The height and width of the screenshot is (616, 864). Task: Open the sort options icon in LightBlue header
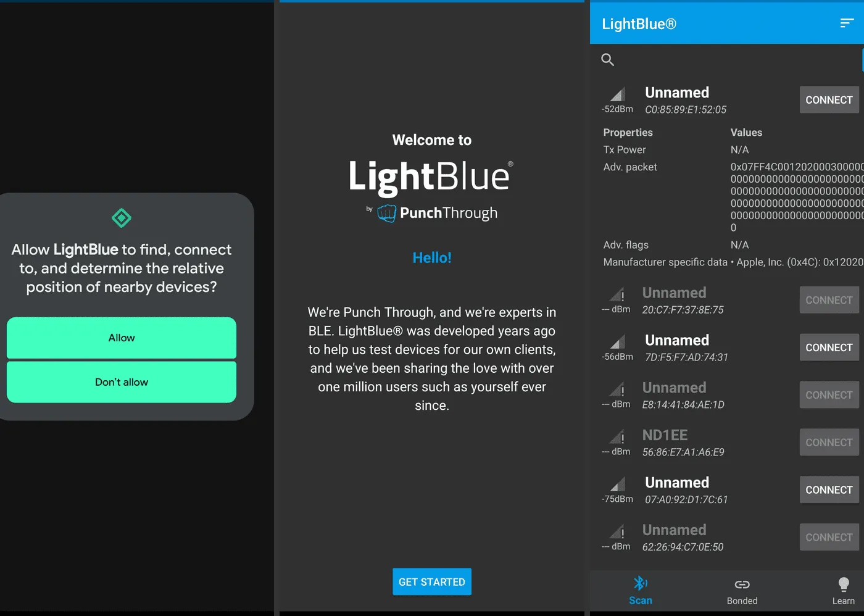pyautogui.click(x=846, y=23)
